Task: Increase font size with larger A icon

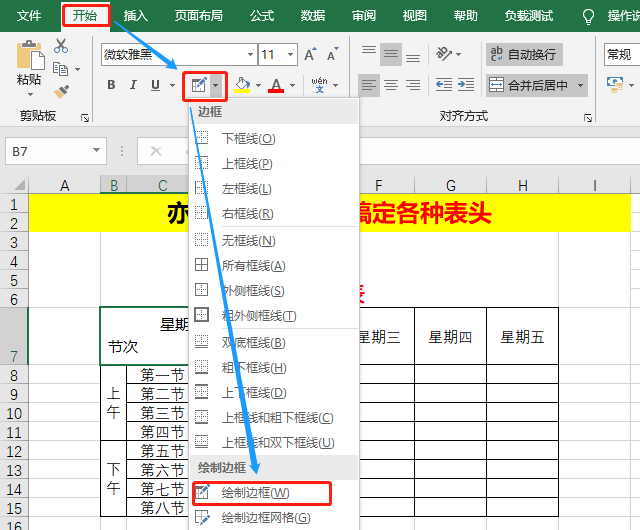Action: tap(310, 54)
